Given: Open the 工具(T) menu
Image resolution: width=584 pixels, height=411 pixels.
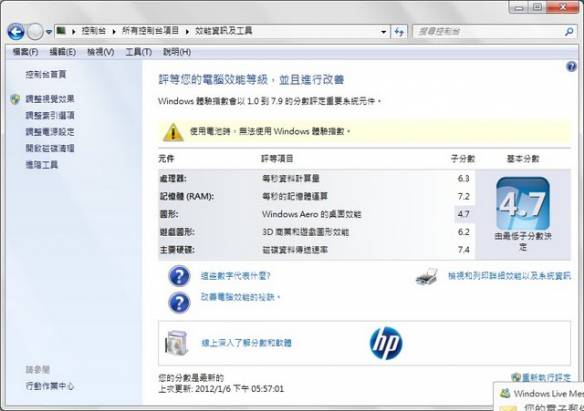Looking at the screenshot, I should 139,52.
